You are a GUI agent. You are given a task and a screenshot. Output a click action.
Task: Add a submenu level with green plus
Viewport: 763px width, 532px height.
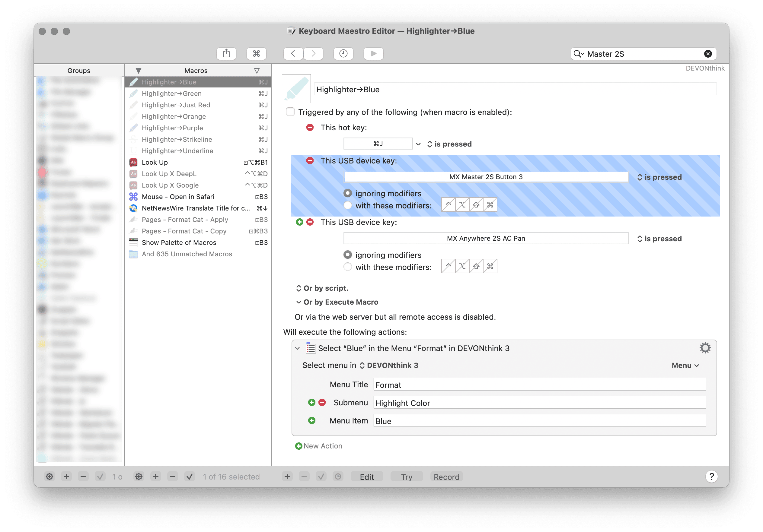point(311,403)
